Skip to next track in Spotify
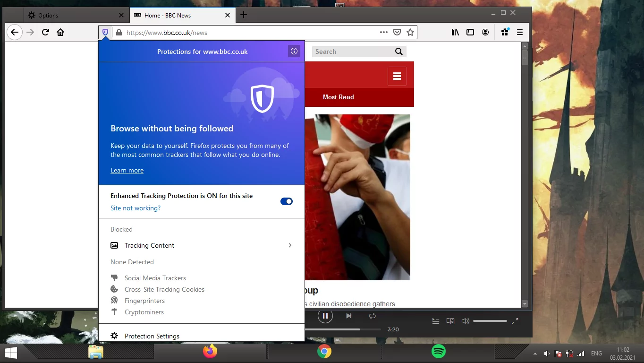 point(349,316)
